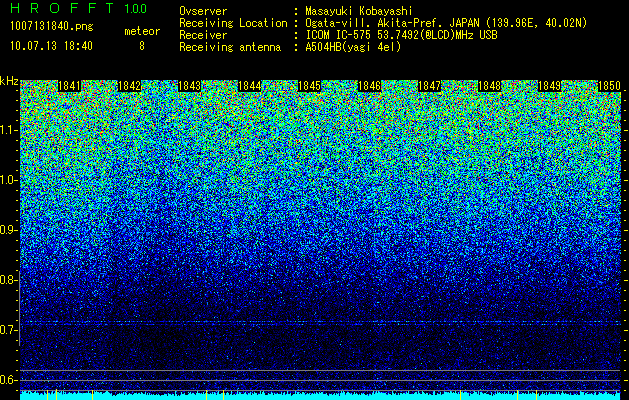Click the 1848 time marker
The width and height of the screenshot is (629, 400).
(489, 86)
